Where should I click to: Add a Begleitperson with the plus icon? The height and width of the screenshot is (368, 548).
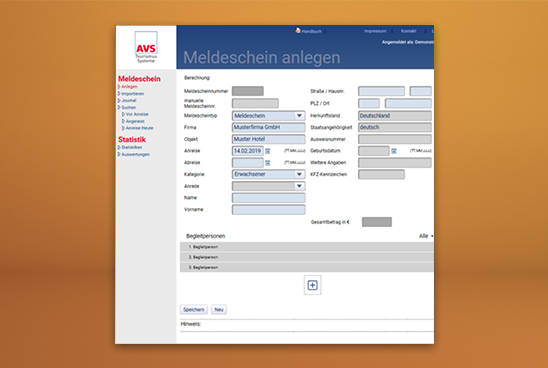[x=312, y=285]
